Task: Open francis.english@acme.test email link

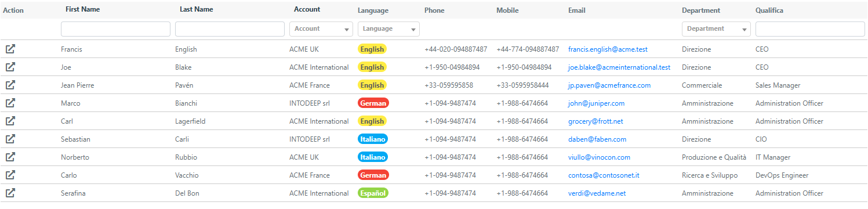Action: click(608, 49)
